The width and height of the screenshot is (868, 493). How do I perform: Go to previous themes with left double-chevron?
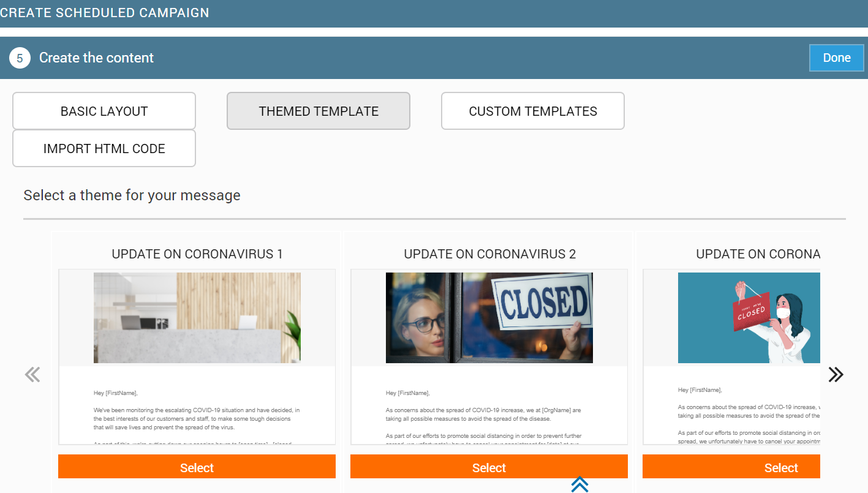click(x=32, y=374)
